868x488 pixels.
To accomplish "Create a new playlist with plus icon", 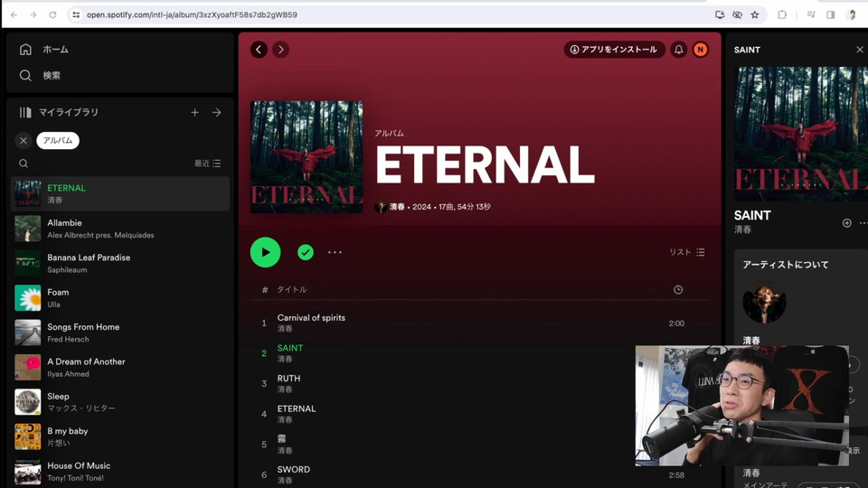I will [195, 112].
